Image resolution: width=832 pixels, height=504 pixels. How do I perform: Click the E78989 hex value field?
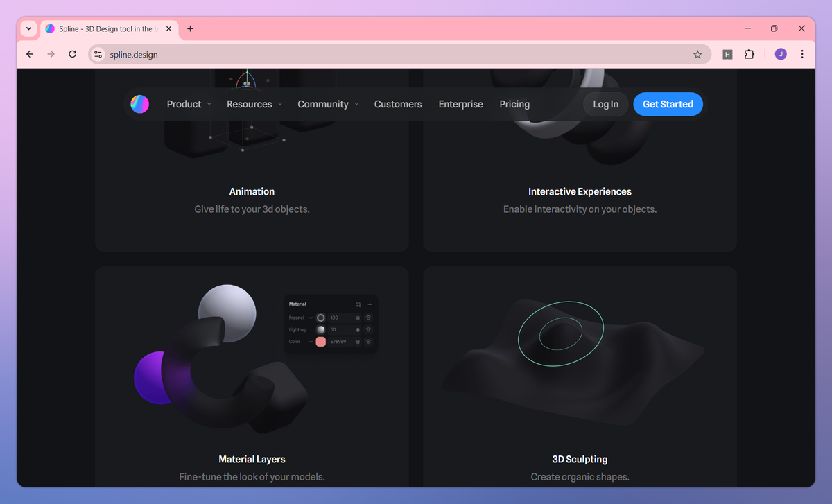tap(340, 341)
